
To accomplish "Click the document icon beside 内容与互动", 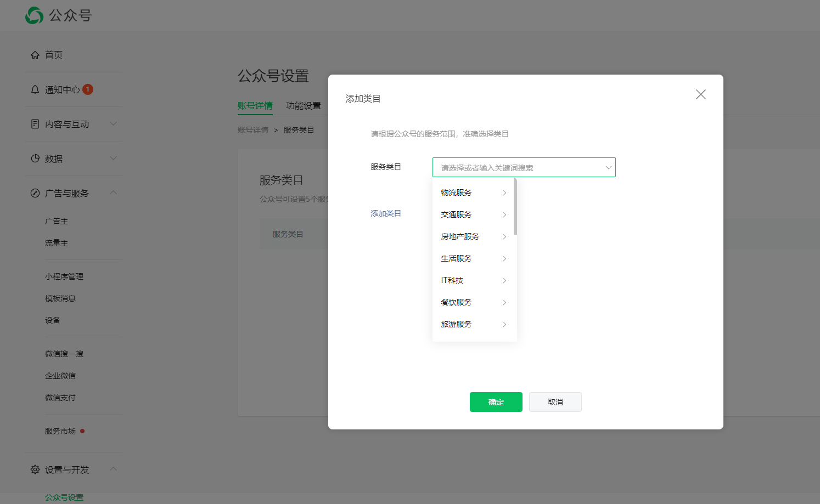I will point(35,124).
